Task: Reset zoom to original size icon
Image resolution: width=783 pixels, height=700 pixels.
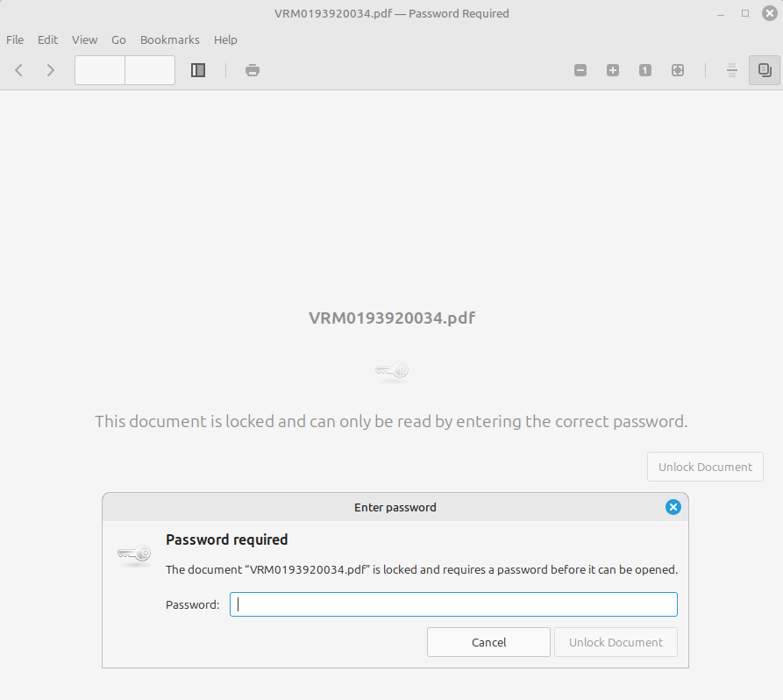Action: pos(645,70)
